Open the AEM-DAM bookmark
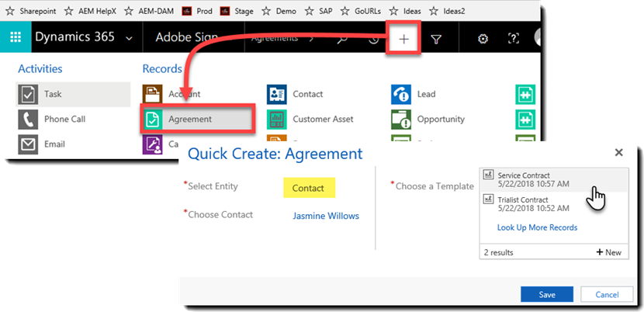The width and height of the screenshot is (644, 312). [149, 11]
